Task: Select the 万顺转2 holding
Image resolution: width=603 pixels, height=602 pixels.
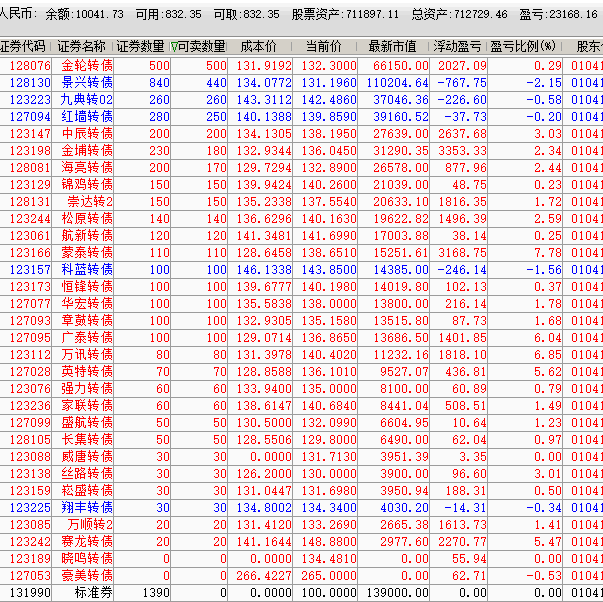Action: click(90, 525)
